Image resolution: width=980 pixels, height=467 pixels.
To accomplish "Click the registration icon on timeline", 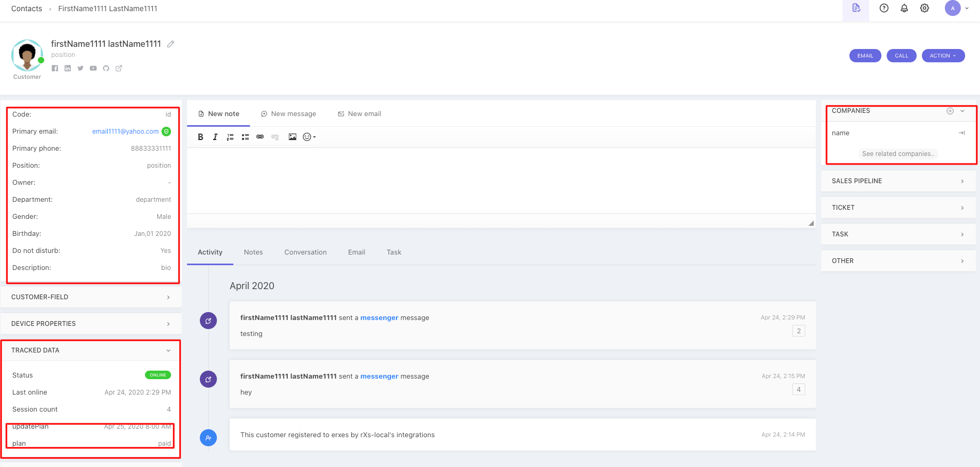I will [x=208, y=438].
